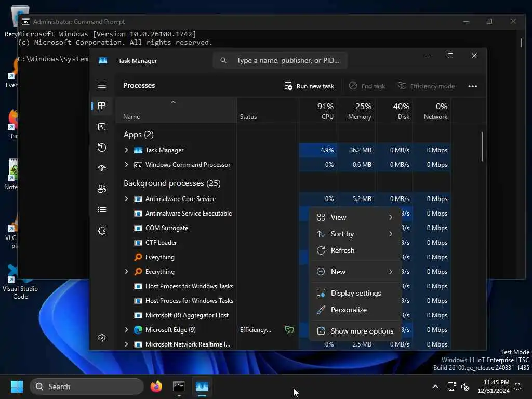Image resolution: width=532 pixels, height=399 pixels.
Task: Click the End task button
Action: pyautogui.click(x=367, y=86)
